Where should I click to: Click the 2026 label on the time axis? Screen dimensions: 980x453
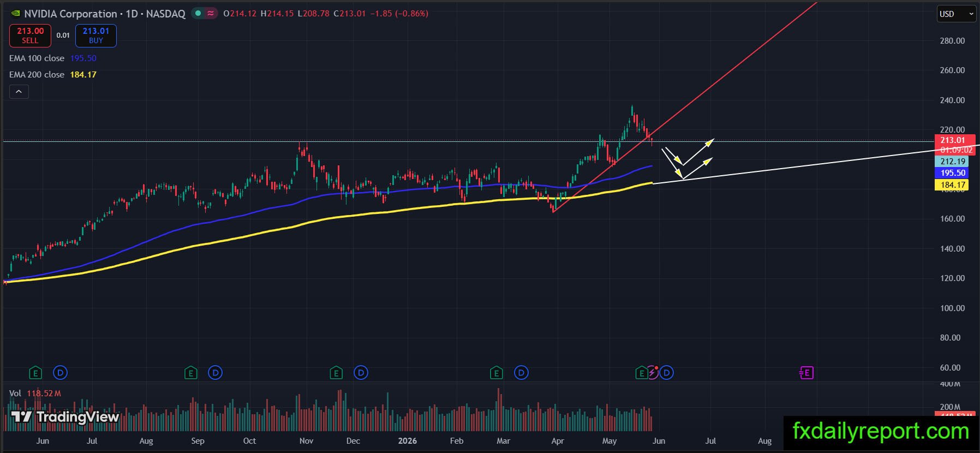coord(408,441)
